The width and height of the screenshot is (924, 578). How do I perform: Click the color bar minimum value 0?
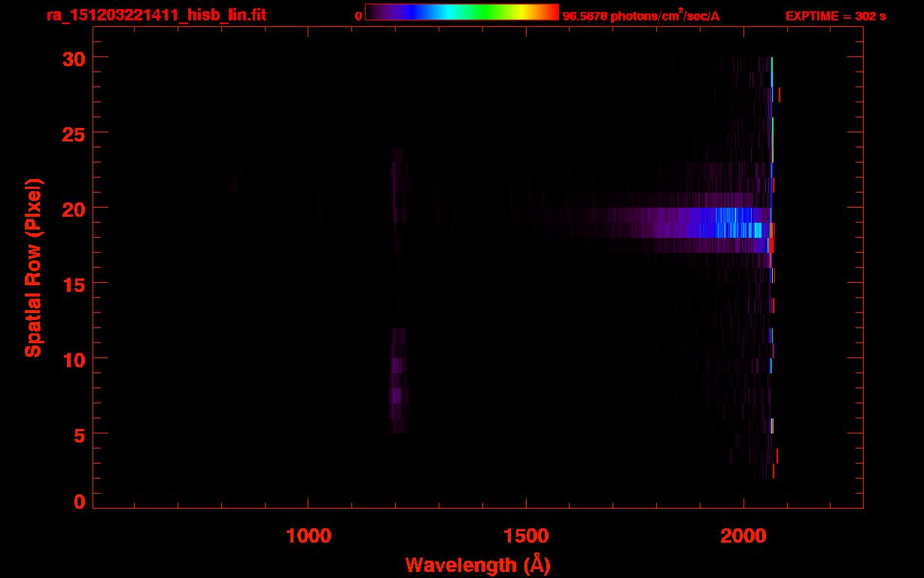(358, 17)
